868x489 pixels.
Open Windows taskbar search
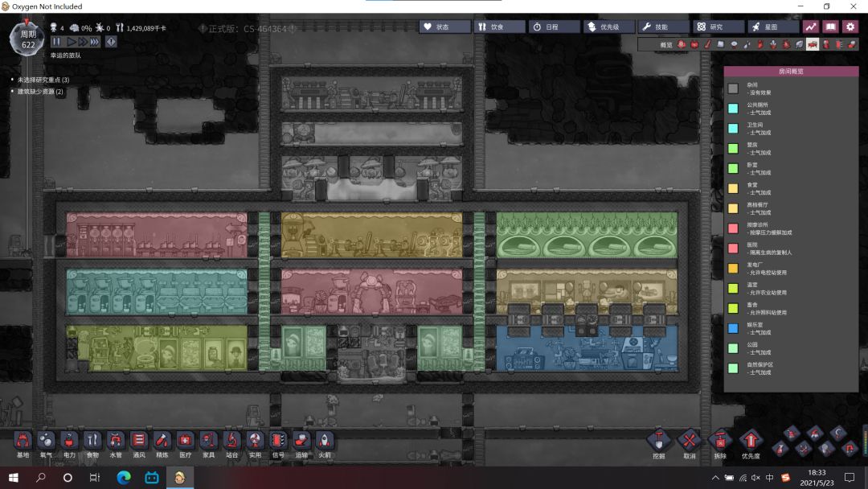click(40, 478)
